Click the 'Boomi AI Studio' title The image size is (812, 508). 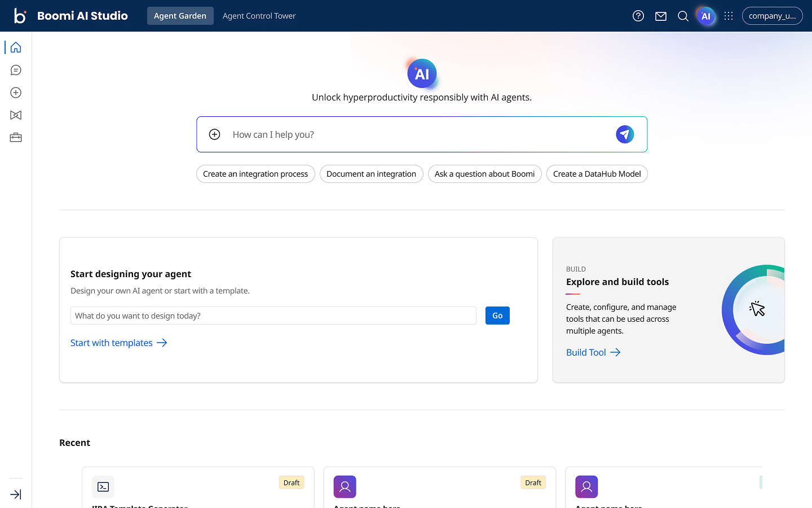[x=82, y=16]
